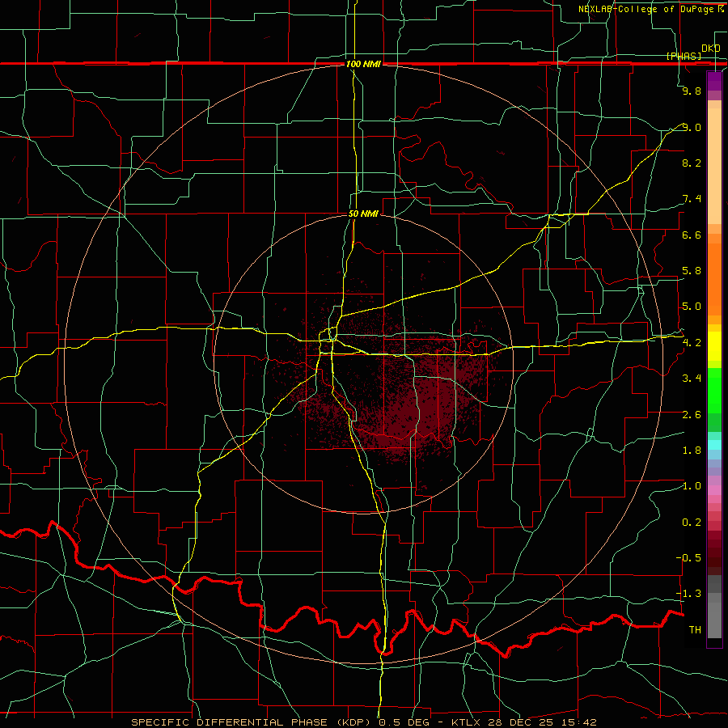Click the KTLX station identifier

coord(466,722)
